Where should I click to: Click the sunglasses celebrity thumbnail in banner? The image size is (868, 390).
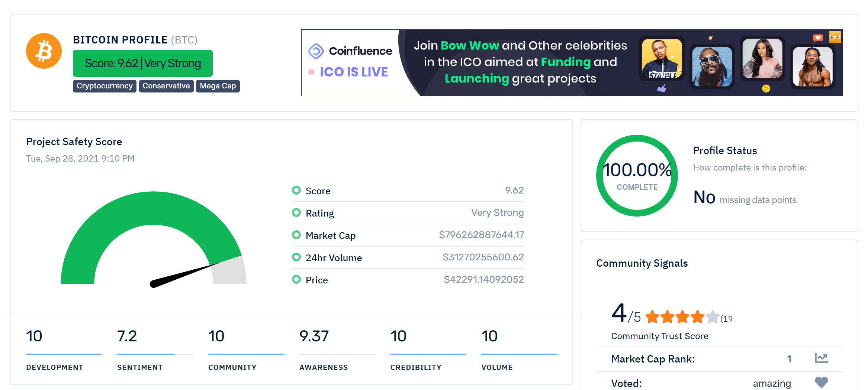(712, 66)
